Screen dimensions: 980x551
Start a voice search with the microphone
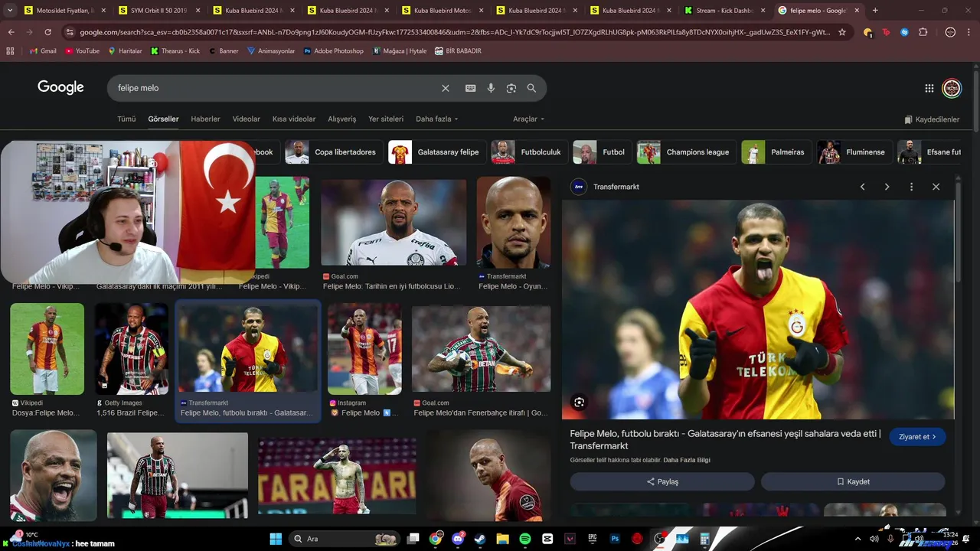tap(491, 88)
